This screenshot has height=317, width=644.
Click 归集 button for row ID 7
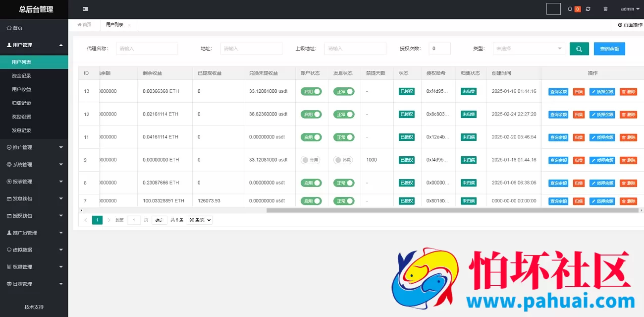579,201
